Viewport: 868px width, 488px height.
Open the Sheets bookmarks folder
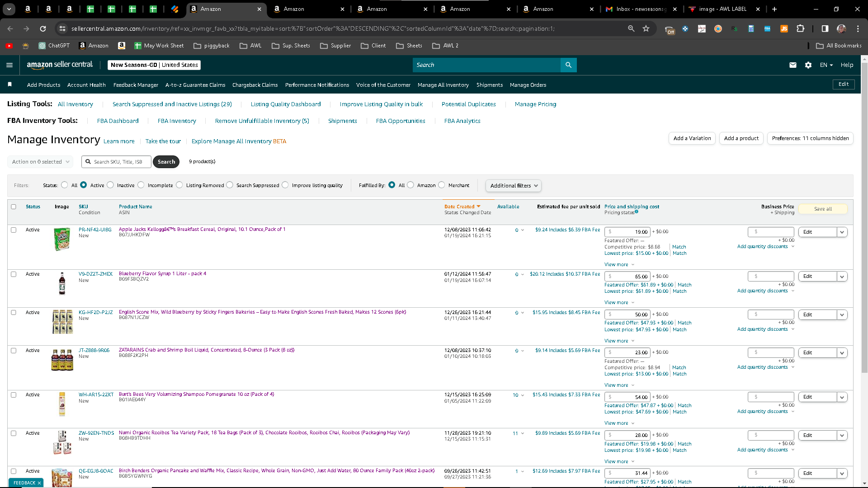click(409, 46)
